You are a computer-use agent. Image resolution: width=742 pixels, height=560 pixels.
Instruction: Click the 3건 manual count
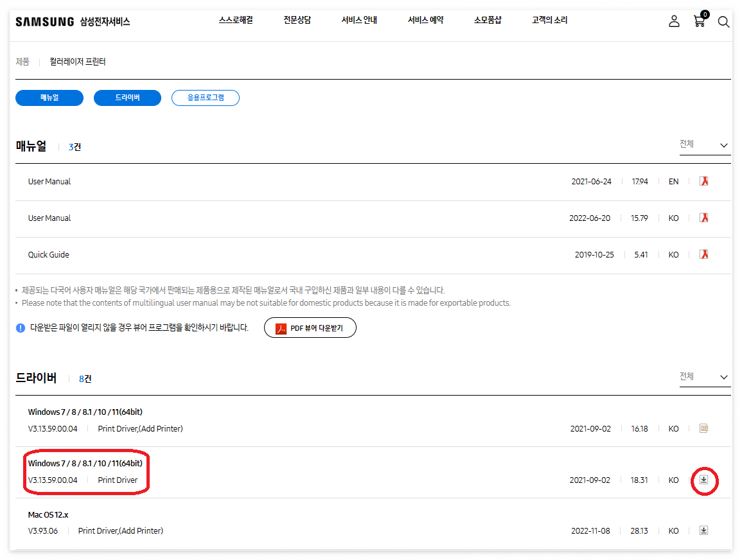point(75,147)
